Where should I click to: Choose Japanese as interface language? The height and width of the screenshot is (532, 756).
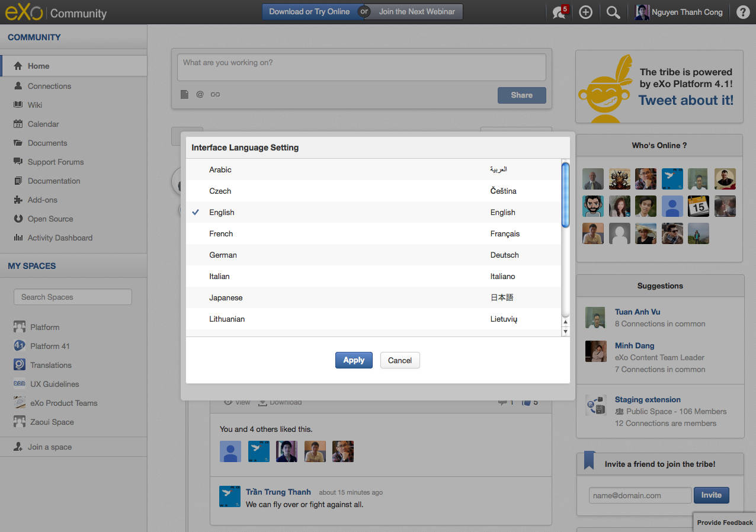226,297
